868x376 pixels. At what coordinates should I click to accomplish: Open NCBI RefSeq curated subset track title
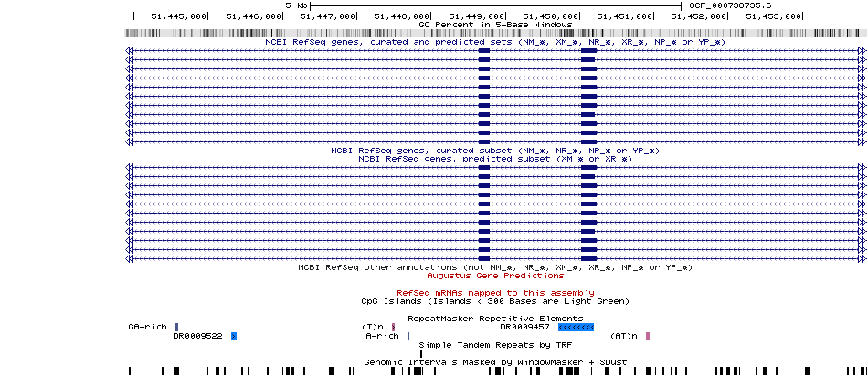pyautogui.click(x=495, y=151)
